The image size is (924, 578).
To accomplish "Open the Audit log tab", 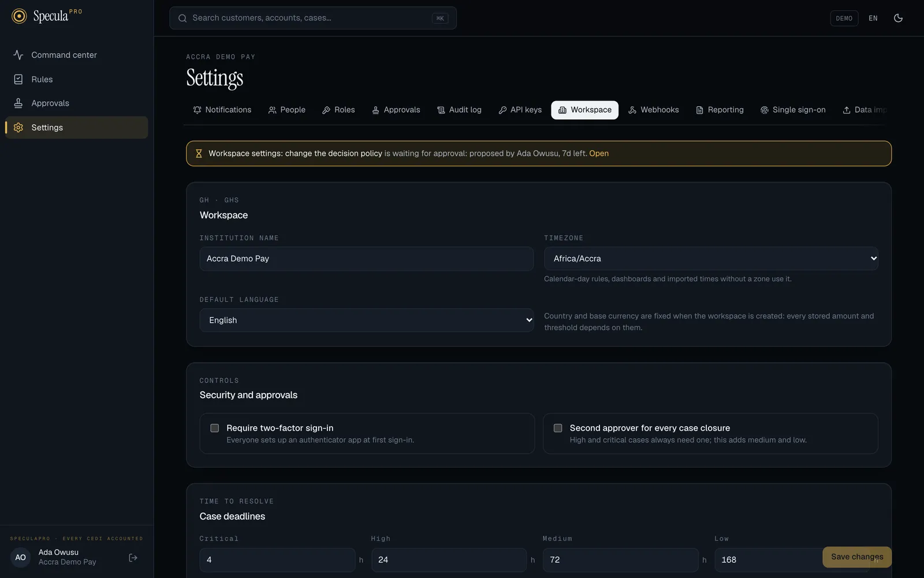I will pyautogui.click(x=459, y=110).
